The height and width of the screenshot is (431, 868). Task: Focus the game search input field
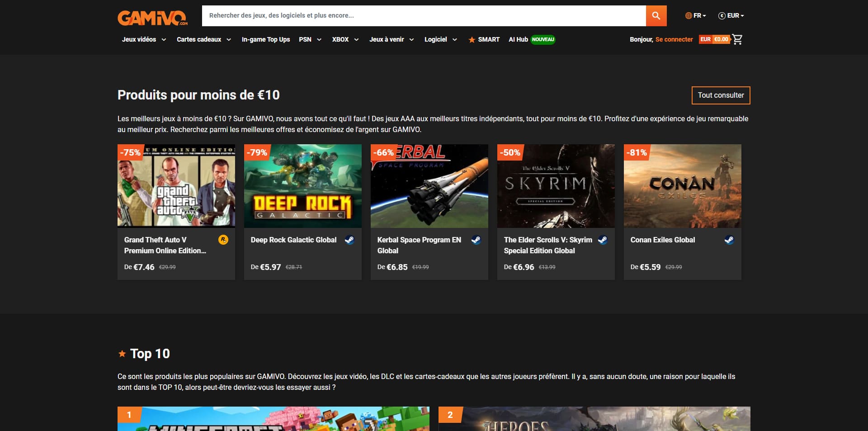point(424,16)
